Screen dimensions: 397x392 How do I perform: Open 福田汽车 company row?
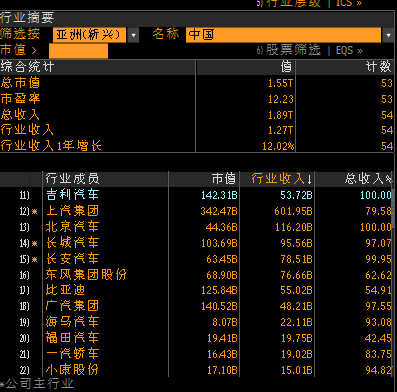click(x=72, y=338)
